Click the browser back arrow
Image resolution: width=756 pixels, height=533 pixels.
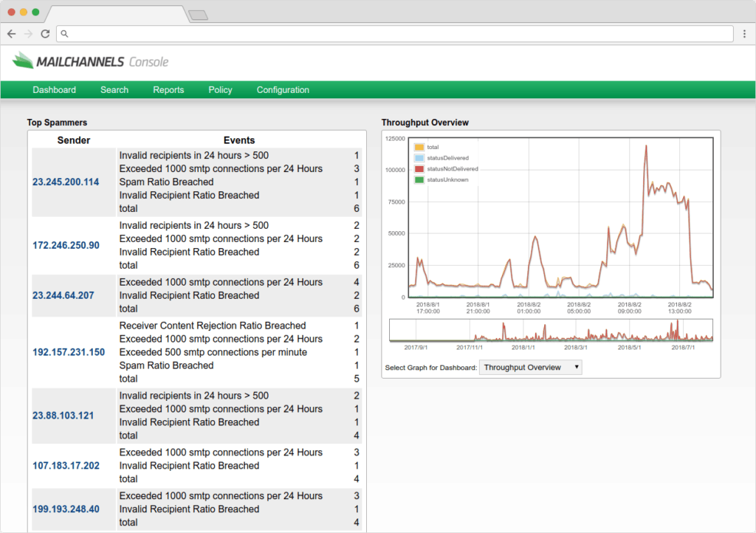12,34
